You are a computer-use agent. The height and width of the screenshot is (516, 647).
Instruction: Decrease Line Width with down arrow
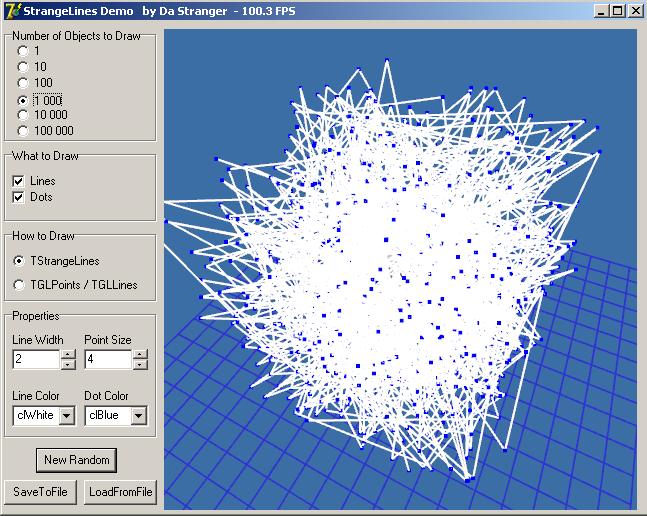68,364
